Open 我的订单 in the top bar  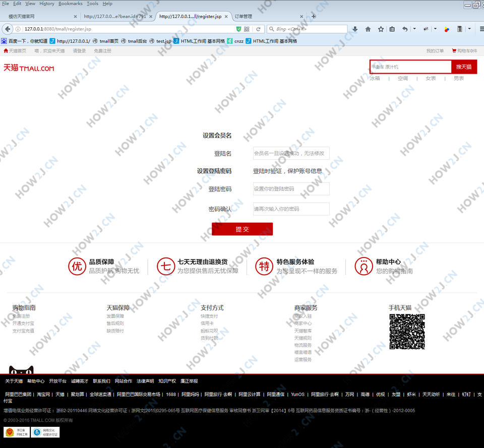(435, 51)
